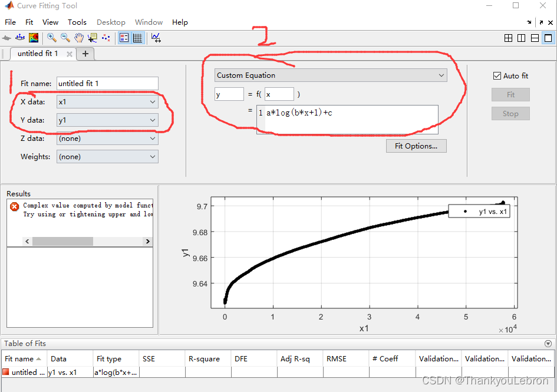Expand the Weights selection dropdown

(x=107, y=156)
